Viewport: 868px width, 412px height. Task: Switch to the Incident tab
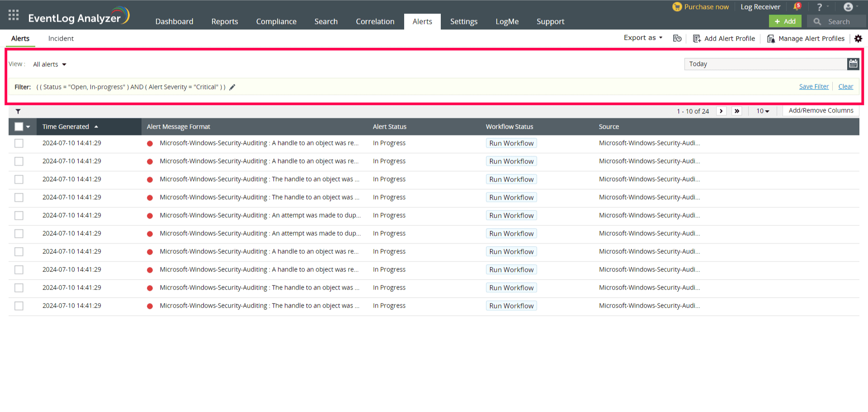[x=61, y=38]
